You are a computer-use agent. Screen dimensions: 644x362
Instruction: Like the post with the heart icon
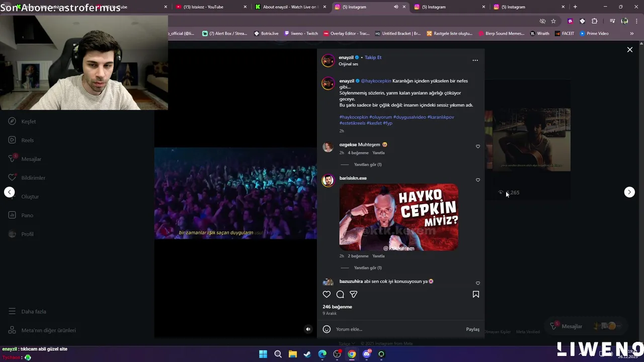coord(327,295)
